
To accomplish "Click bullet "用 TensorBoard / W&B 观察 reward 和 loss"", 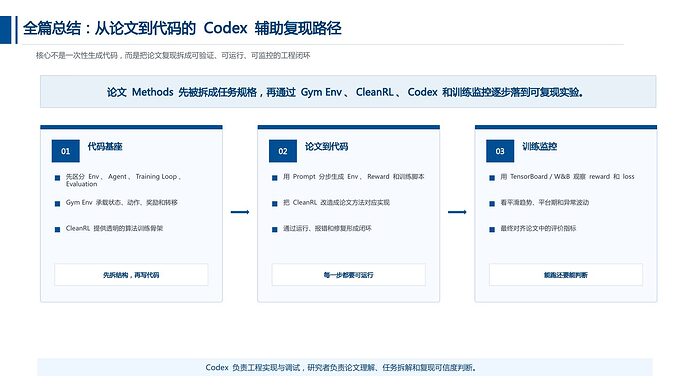I will 567,176.
